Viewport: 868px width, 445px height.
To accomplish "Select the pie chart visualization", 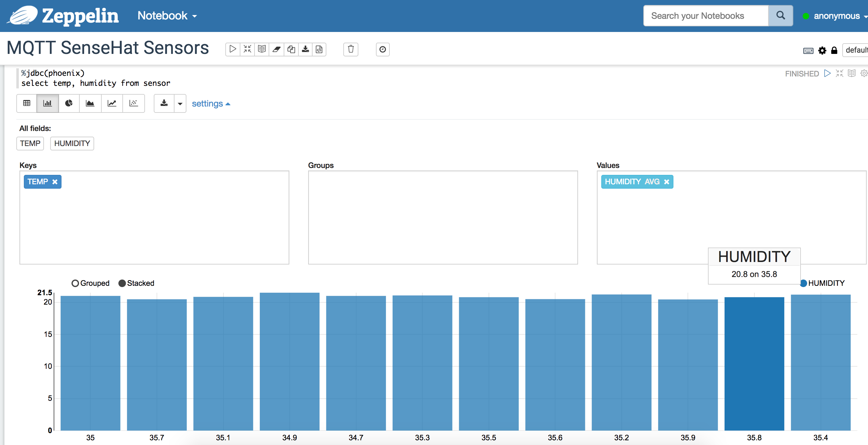I will pos(69,103).
